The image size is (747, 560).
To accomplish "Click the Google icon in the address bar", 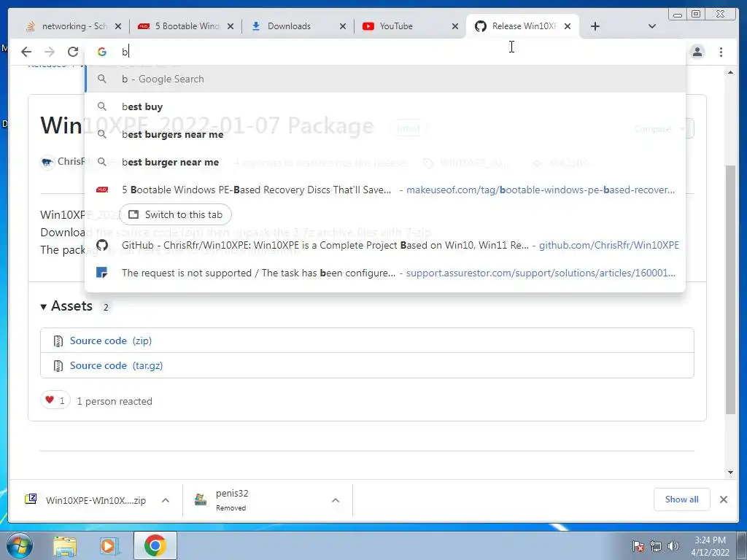I will tap(102, 52).
